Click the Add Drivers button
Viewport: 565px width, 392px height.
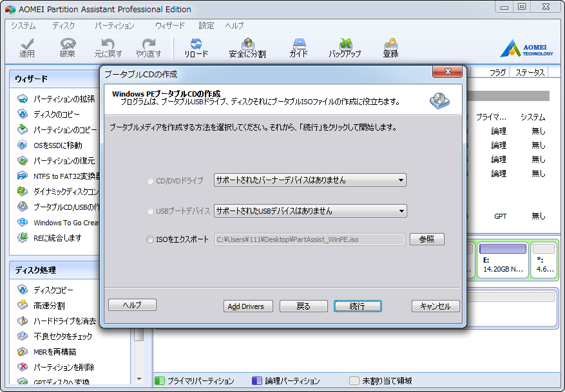point(248,306)
